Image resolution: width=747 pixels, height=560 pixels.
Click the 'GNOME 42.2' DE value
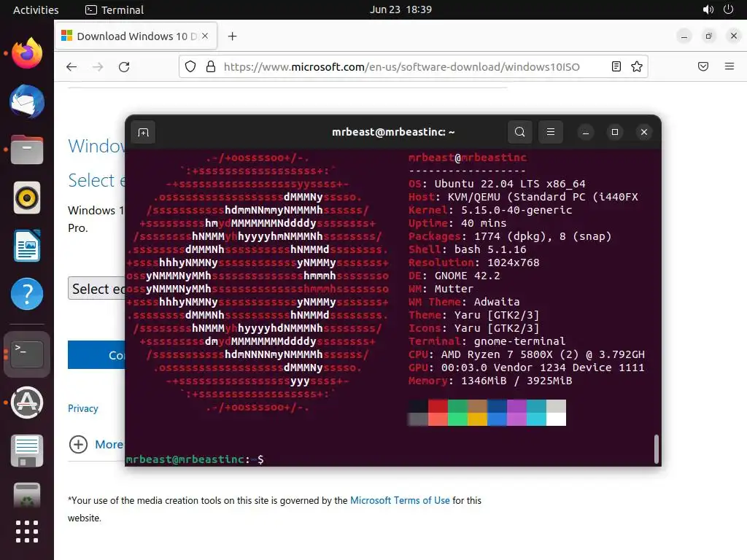(468, 276)
